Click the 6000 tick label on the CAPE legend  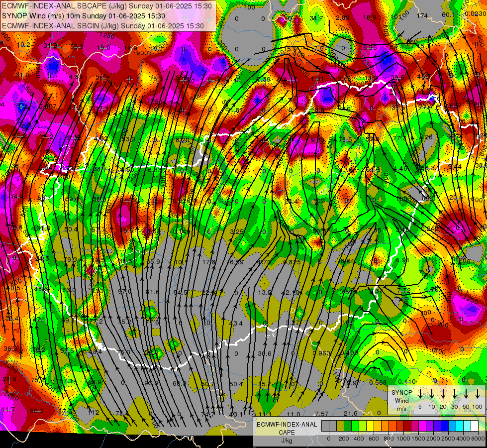(479, 439)
